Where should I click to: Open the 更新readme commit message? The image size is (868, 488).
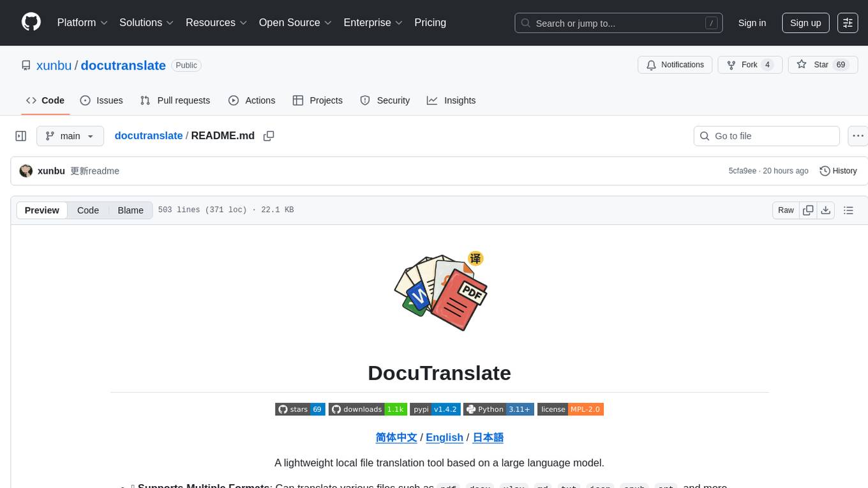click(x=94, y=171)
